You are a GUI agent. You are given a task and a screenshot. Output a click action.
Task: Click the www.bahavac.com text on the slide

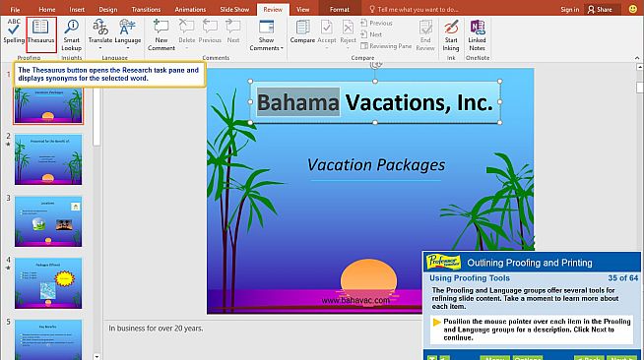click(355, 301)
